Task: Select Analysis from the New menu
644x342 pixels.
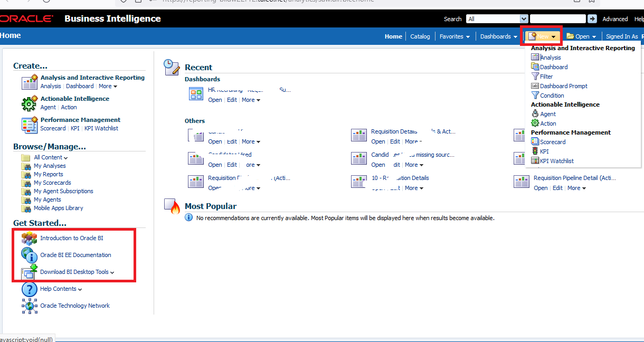Action: click(551, 57)
